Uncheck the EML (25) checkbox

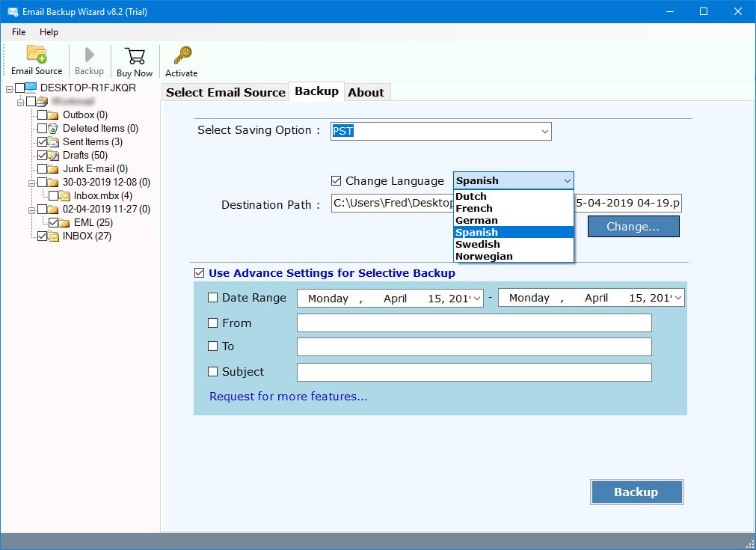(54, 222)
